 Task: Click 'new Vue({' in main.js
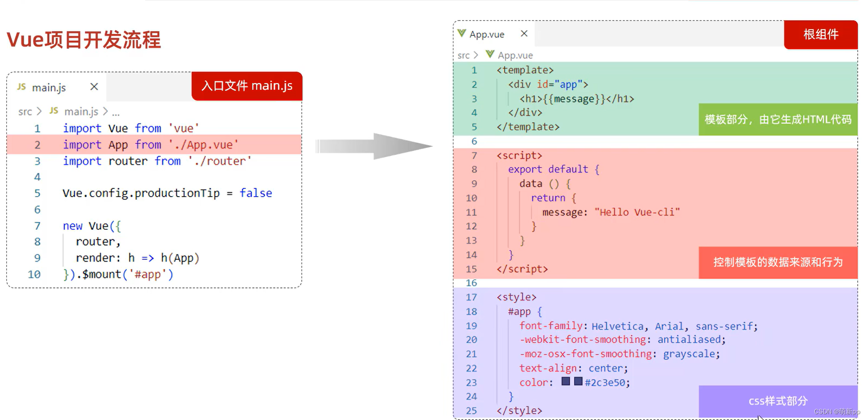[x=92, y=226]
